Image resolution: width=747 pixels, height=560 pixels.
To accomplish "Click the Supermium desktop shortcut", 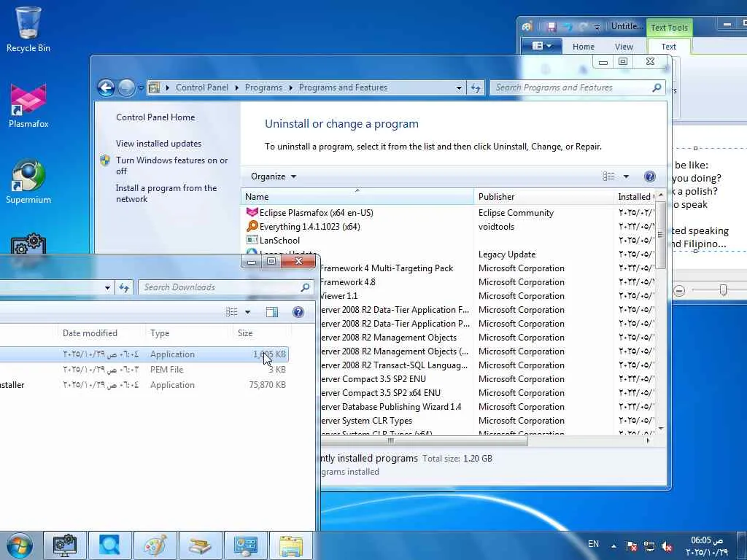I will click(28, 182).
